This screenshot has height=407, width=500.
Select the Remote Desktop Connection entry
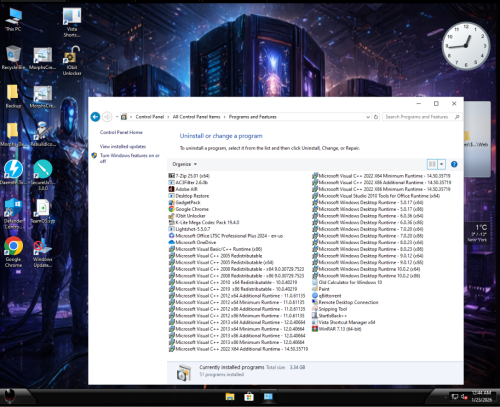pos(345,302)
